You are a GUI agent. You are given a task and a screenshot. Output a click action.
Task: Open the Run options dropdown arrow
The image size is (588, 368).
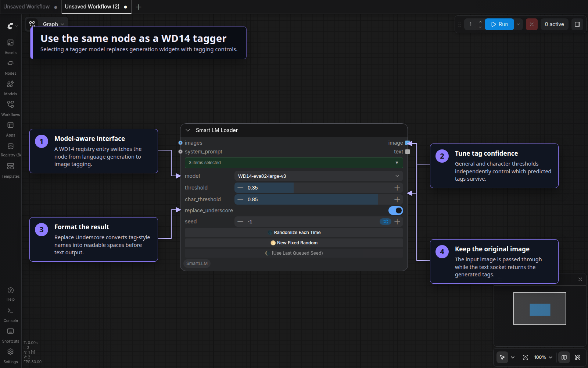point(518,24)
